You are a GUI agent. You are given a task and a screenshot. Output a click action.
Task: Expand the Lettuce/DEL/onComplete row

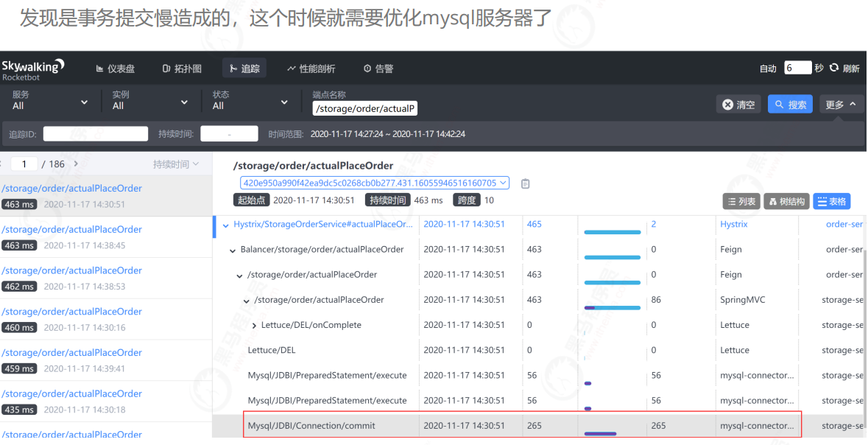pyautogui.click(x=254, y=326)
